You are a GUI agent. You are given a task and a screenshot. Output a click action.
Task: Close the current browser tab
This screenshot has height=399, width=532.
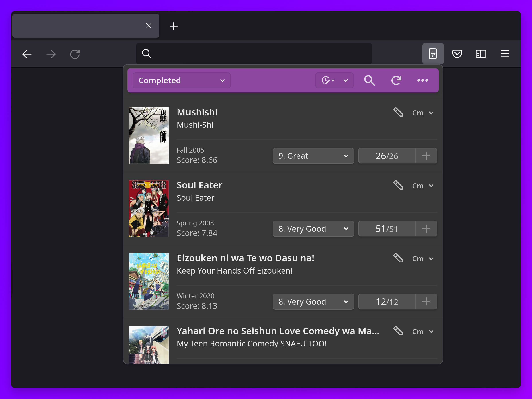[x=149, y=26]
